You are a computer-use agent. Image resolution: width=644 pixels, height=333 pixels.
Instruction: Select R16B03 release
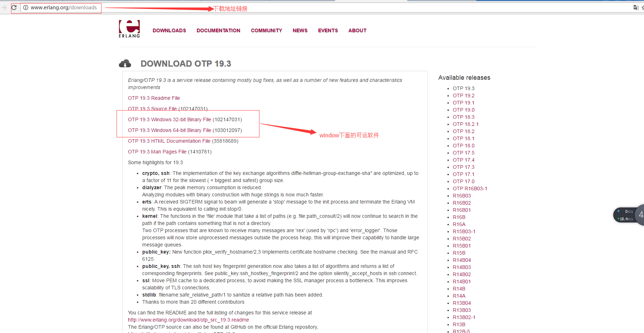coord(462,196)
